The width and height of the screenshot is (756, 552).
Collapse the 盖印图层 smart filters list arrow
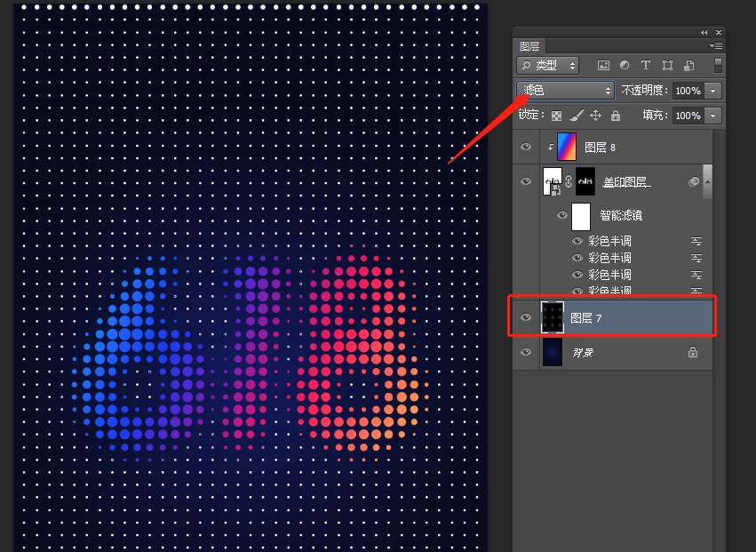click(x=707, y=181)
